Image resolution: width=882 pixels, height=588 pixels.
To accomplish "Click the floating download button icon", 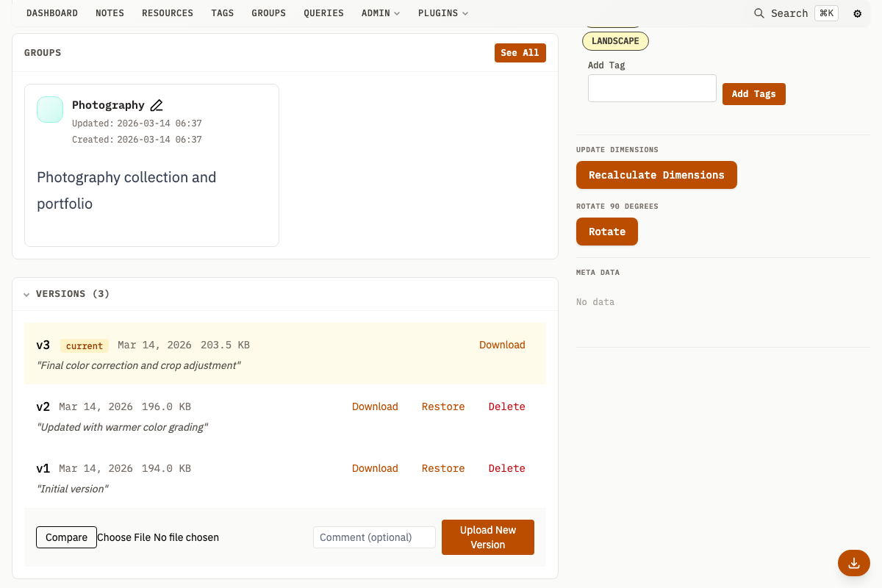I will tap(853, 563).
